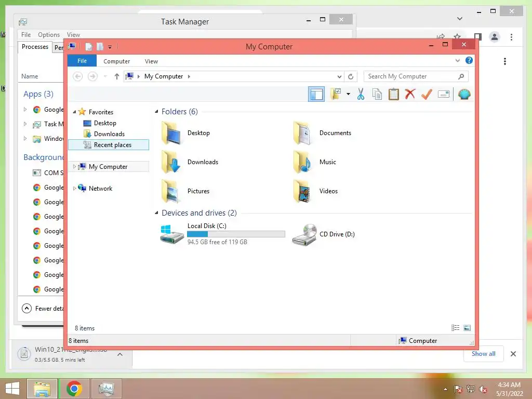Bookmark page with star icon

(x=457, y=37)
